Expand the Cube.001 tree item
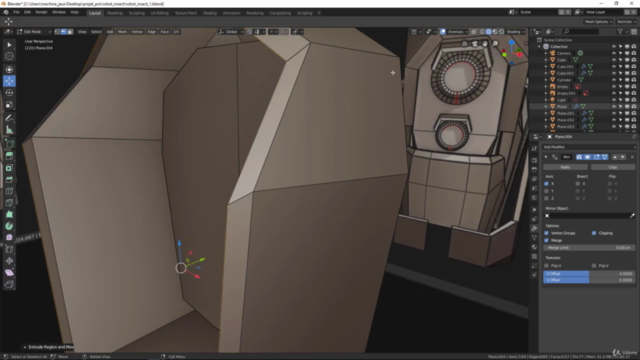The image size is (640, 360). click(x=546, y=67)
